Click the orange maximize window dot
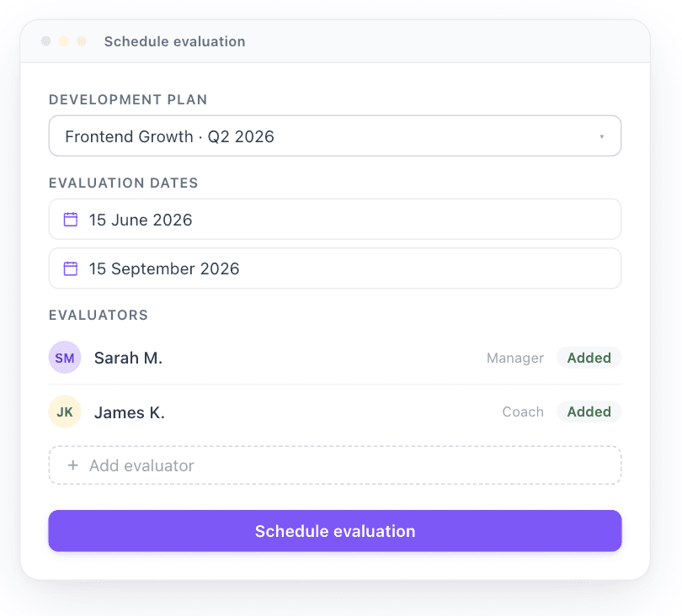 tap(82, 41)
